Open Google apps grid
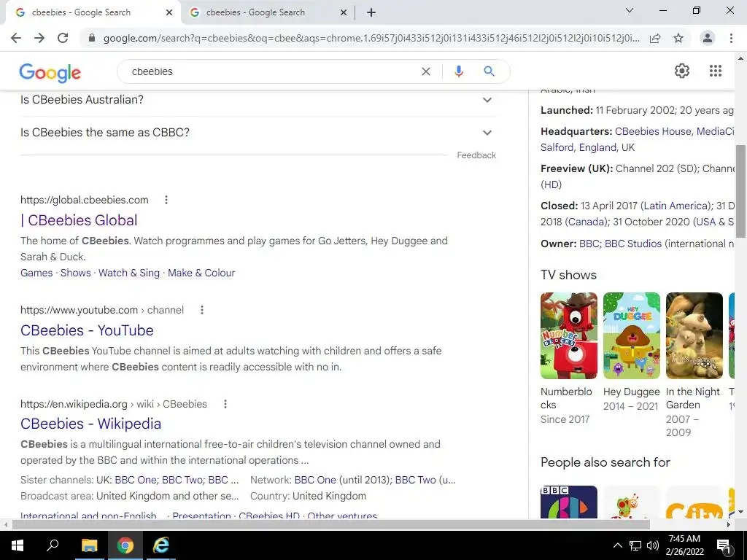Viewport: 747px width, 560px height. tap(715, 71)
